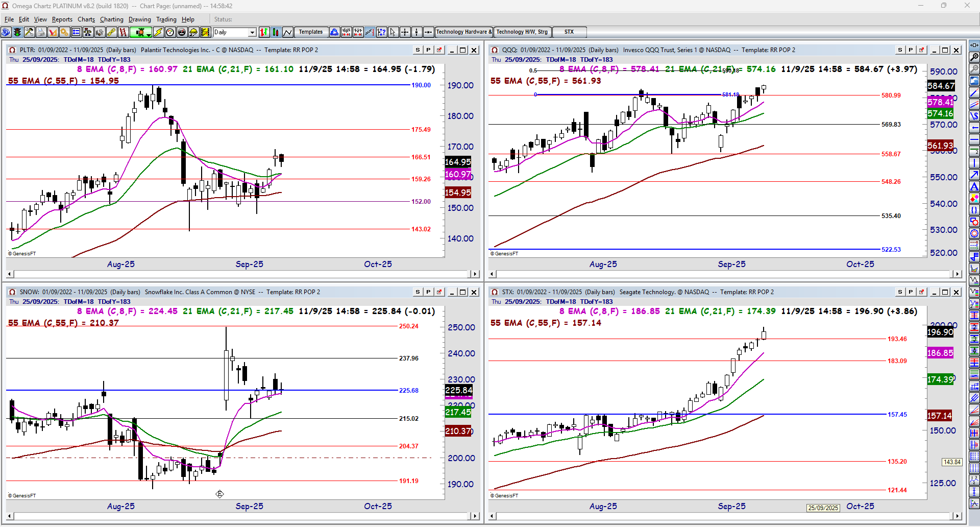The width and height of the screenshot is (980, 527).
Task: Switch to line chart style
Action: click(287, 32)
